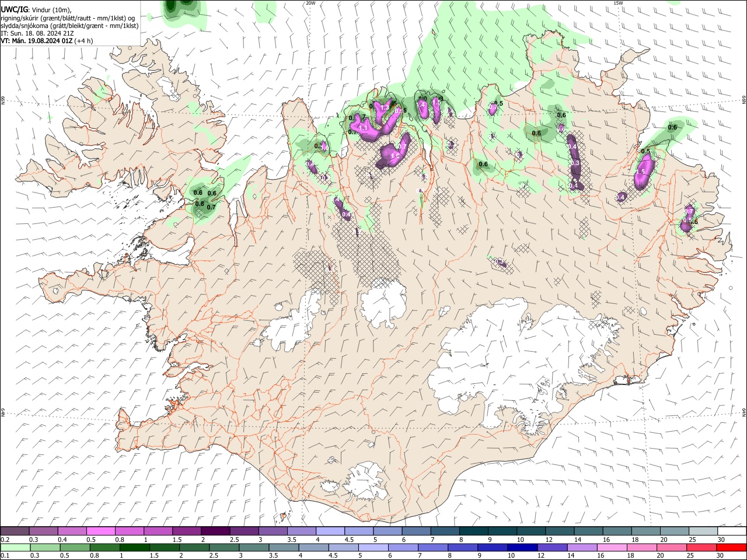
Task: Click the 0.8 precipitation value on the map
Action: point(200,204)
